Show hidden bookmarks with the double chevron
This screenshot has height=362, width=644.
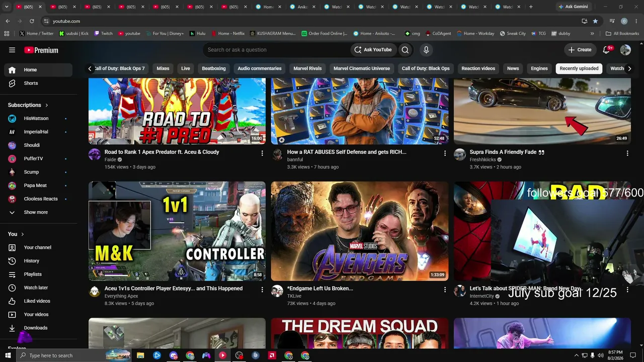click(592, 34)
